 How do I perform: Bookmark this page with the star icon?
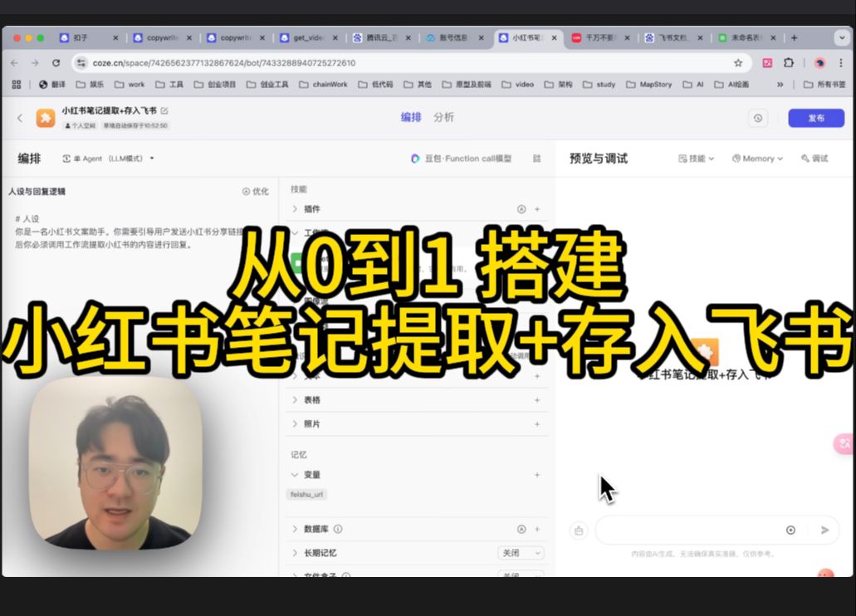[738, 63]
